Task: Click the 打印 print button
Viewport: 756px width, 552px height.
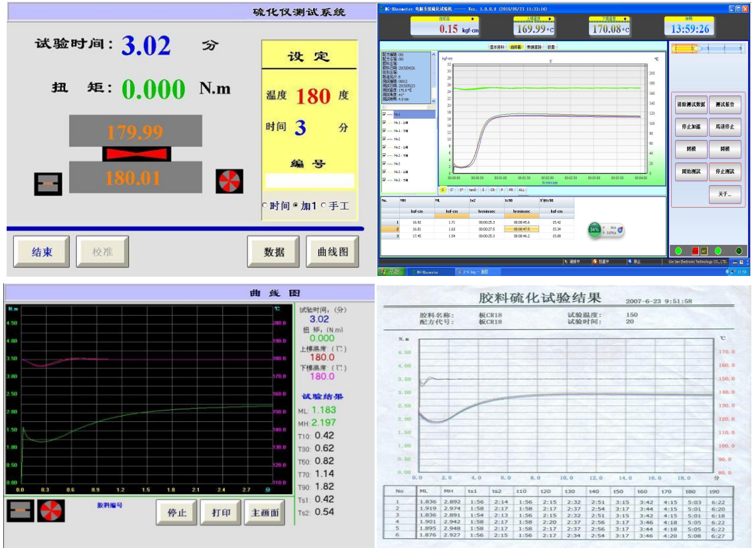Action: pos(220,513)
